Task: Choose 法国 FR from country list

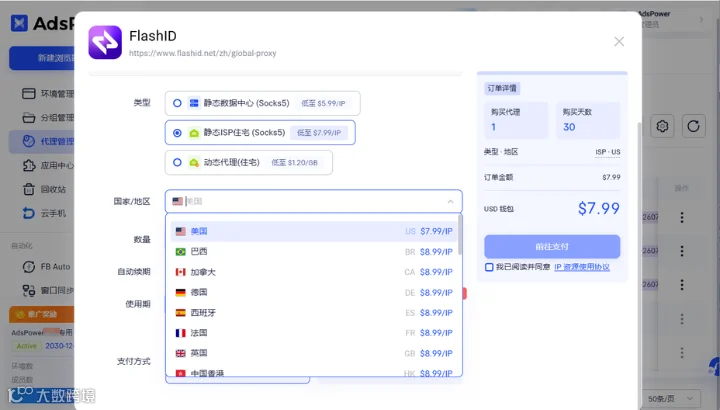Action: (314, 333)
